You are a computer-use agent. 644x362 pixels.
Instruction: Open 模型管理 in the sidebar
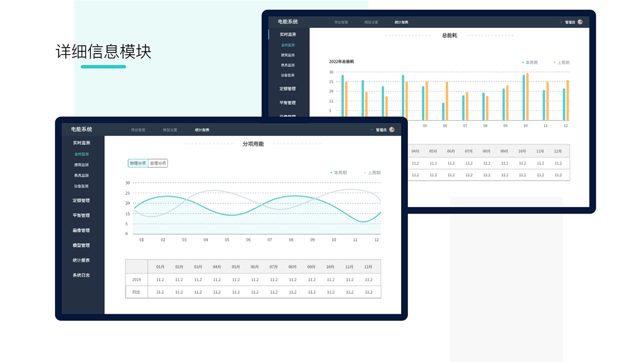pyautogui.click(x=82, y=245)
